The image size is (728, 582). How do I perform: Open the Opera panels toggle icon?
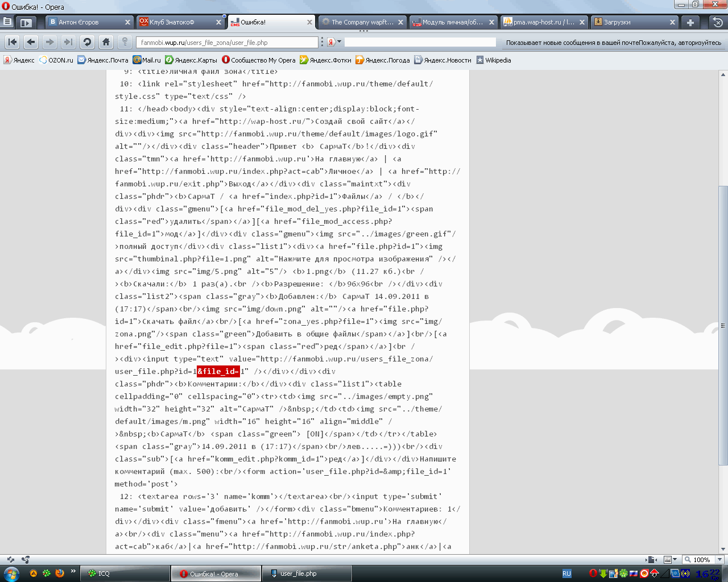pos(7,22)
